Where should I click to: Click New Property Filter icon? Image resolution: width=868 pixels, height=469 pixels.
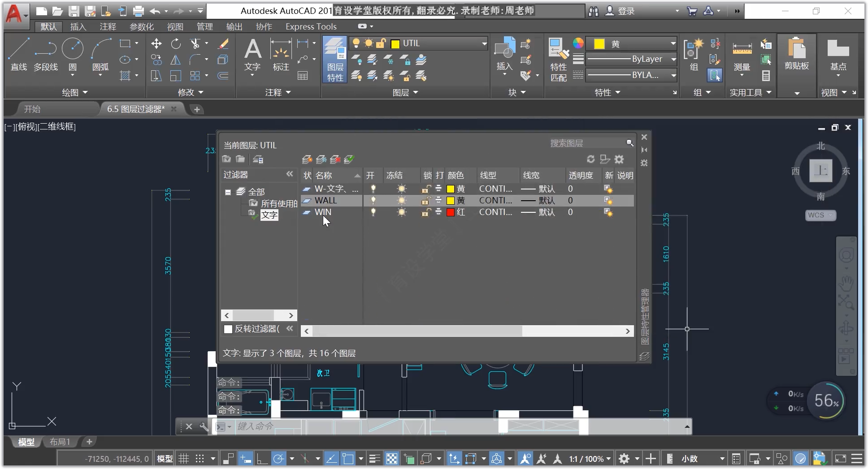(226, 159)
